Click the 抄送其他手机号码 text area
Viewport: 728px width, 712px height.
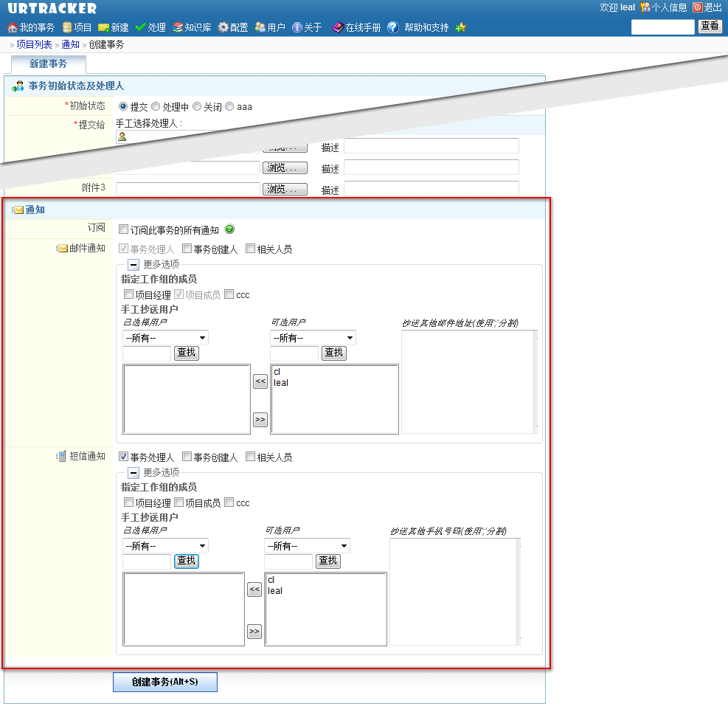(x=456, y=591)
